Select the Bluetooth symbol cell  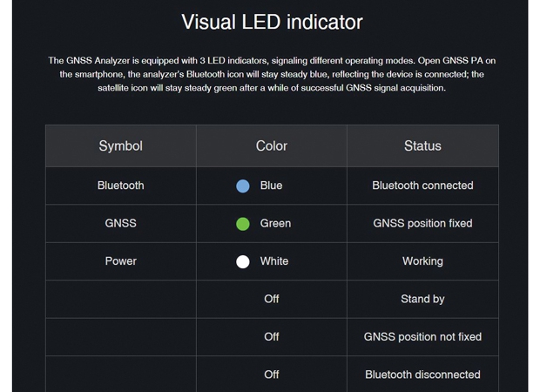[121, 186]
